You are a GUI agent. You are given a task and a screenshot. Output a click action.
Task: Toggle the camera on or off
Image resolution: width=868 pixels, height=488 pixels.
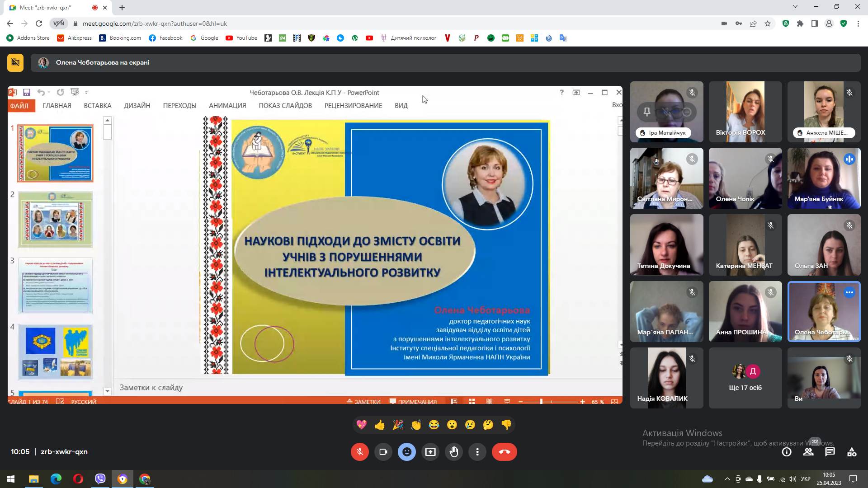pos(383,452)
